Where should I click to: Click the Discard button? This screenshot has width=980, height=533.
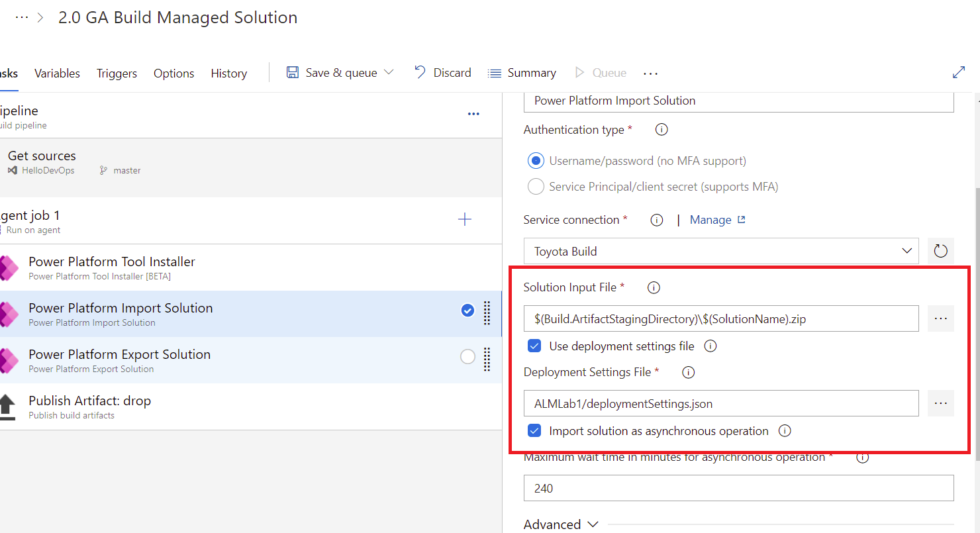(x=443, y=73)
